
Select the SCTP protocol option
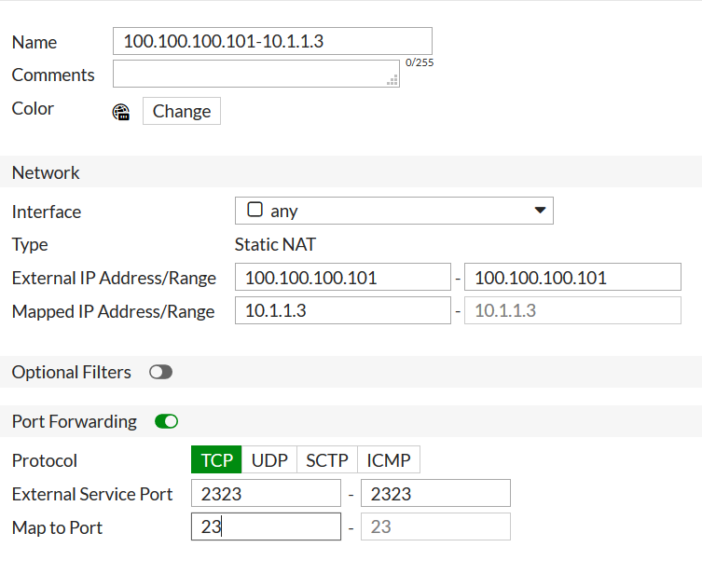(327, 459)
